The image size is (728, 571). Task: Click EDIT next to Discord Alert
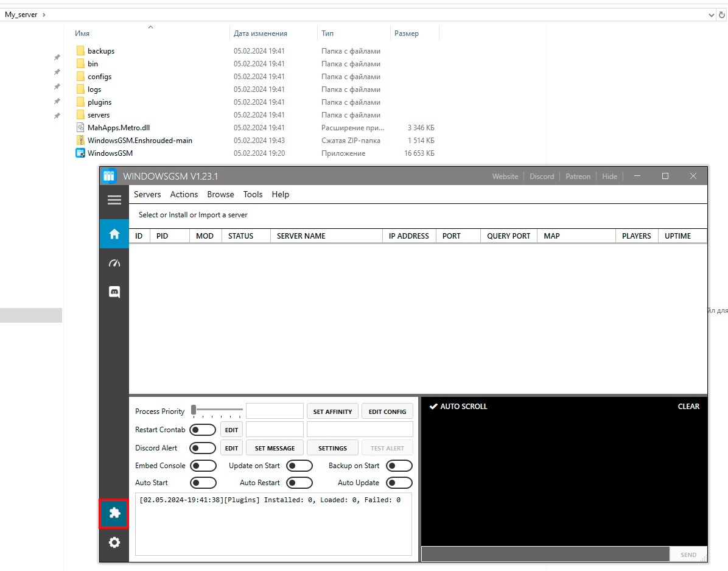pyautogui.click(x=231, y=448)
